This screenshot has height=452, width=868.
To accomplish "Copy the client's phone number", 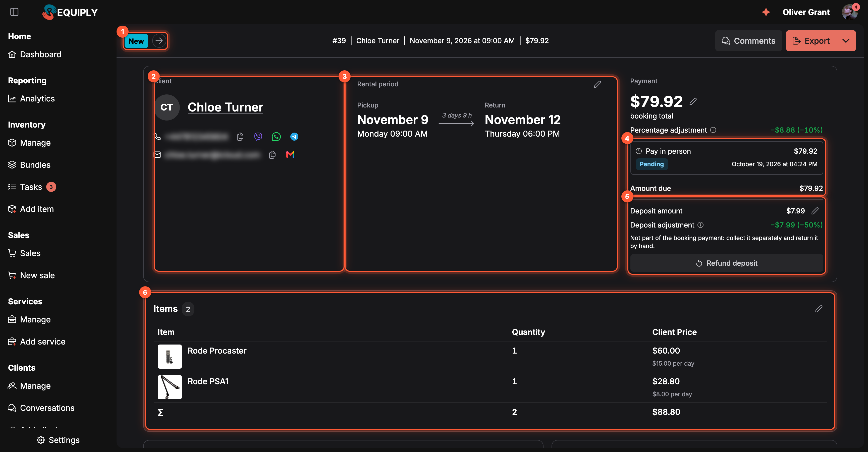I will (240, 136).
